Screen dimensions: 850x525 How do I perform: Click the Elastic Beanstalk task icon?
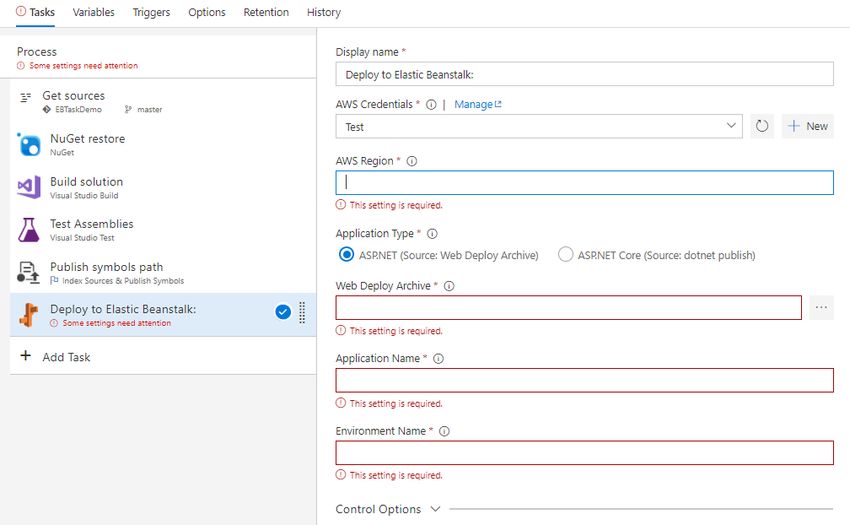point(29,315)
